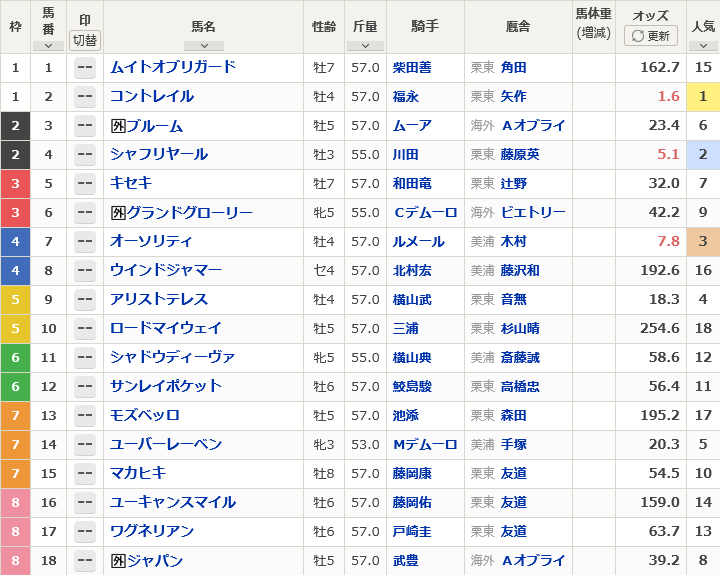Viewport: 720px width, 575px height.
Task: Open jockey 戸崎圭 profile link
Action: [412, 531]
